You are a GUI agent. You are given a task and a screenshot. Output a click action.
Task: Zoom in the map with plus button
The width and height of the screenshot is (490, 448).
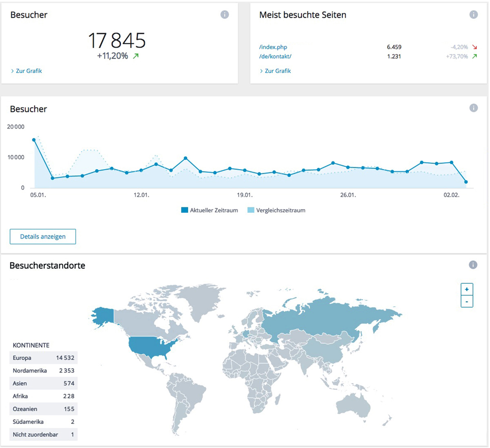coord(467,289)
